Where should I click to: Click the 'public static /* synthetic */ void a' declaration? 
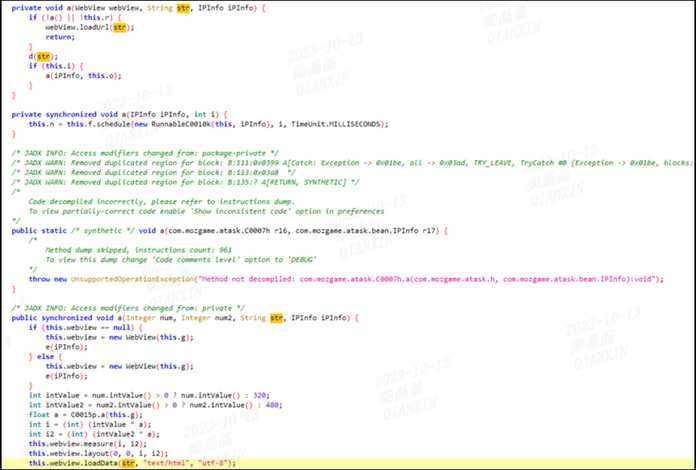tap(229, 231)
